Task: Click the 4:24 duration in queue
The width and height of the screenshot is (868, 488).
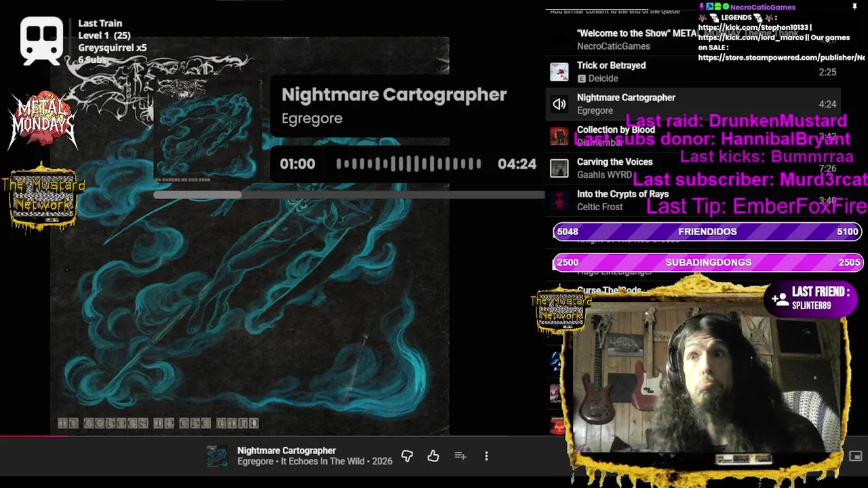Action: [827, 104]
